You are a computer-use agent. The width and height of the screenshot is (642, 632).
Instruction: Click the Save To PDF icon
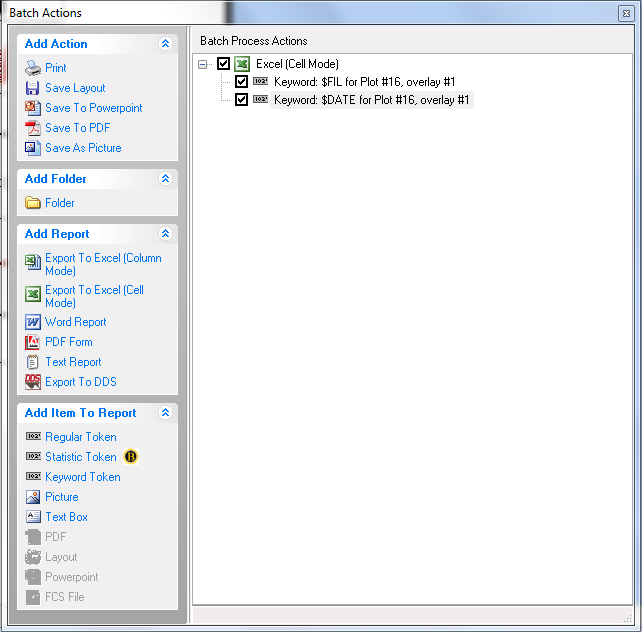click(x=33, y=128)
